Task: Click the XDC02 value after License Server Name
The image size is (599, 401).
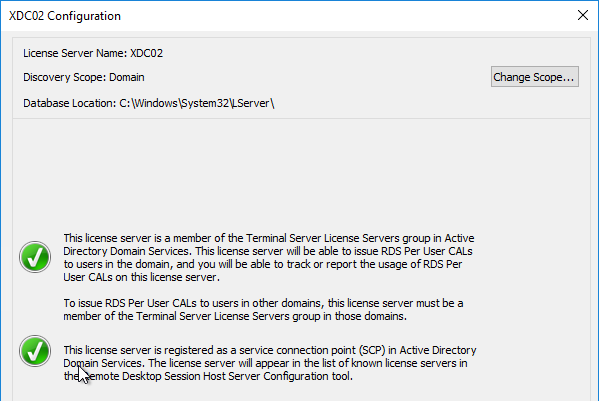Action: tap(146, 53)
